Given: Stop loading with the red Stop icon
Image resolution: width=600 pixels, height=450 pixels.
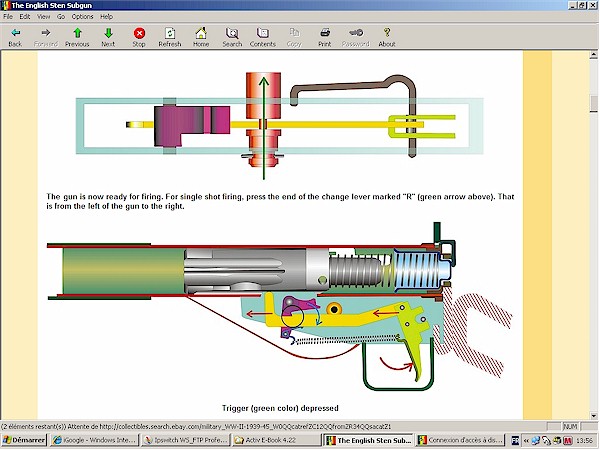Looking at the screenshot, I should click(x=139, y=37).
